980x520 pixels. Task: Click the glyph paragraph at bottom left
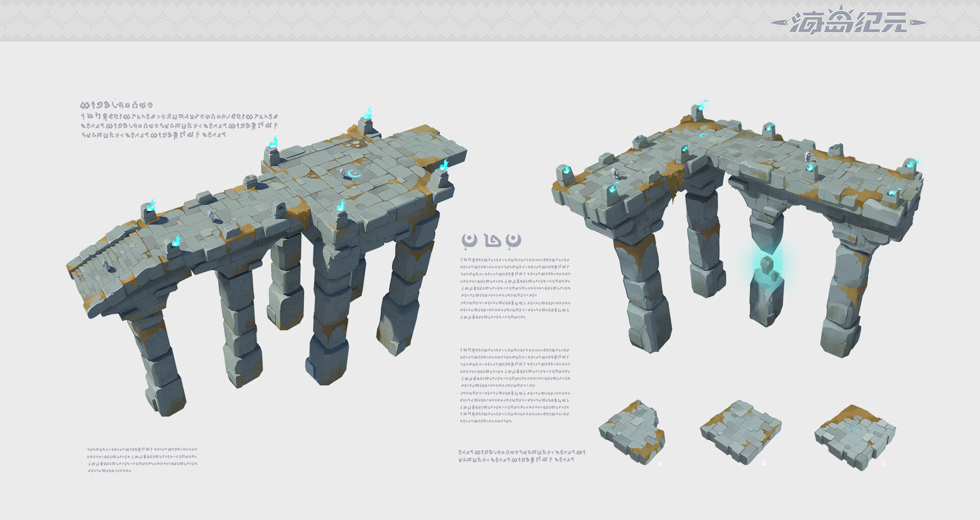pos(142,460)
